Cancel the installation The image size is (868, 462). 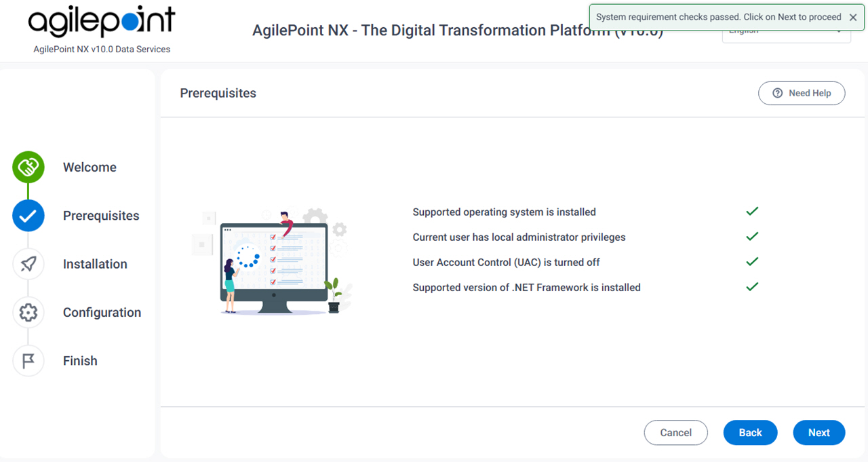pos(676,433)
